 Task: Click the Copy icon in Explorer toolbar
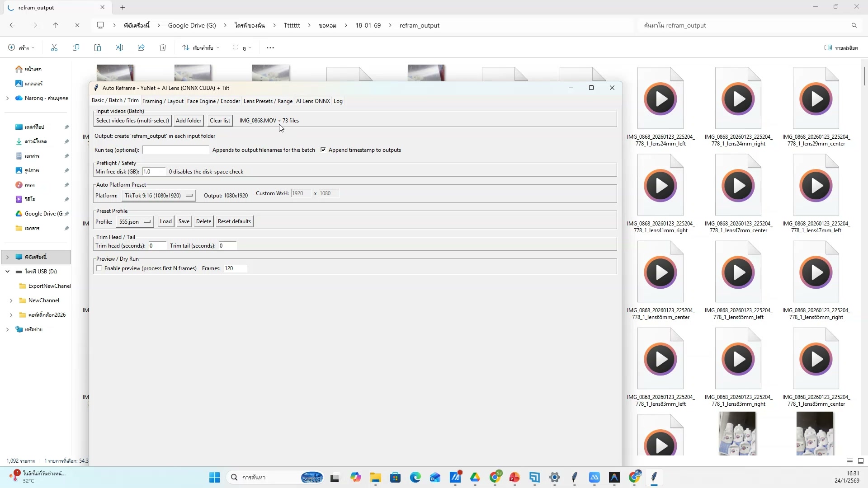(76, 47)
